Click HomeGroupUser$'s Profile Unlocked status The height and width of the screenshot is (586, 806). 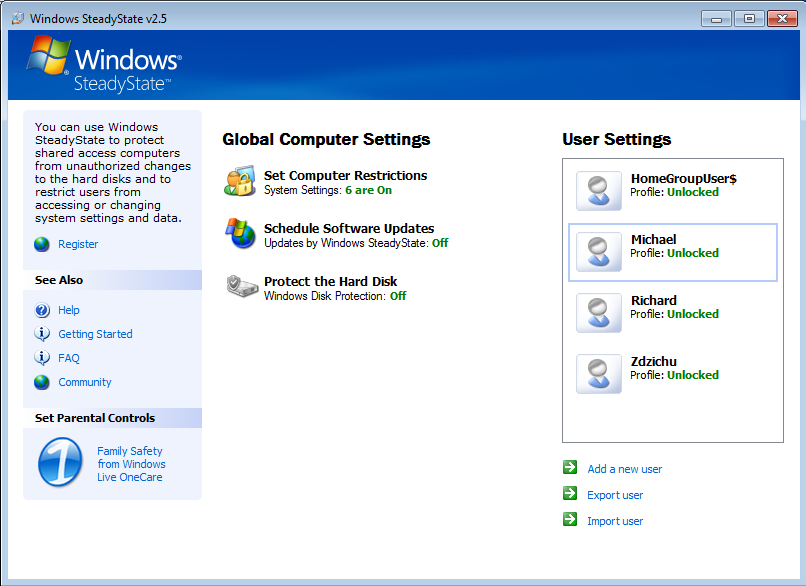[693, 192]
